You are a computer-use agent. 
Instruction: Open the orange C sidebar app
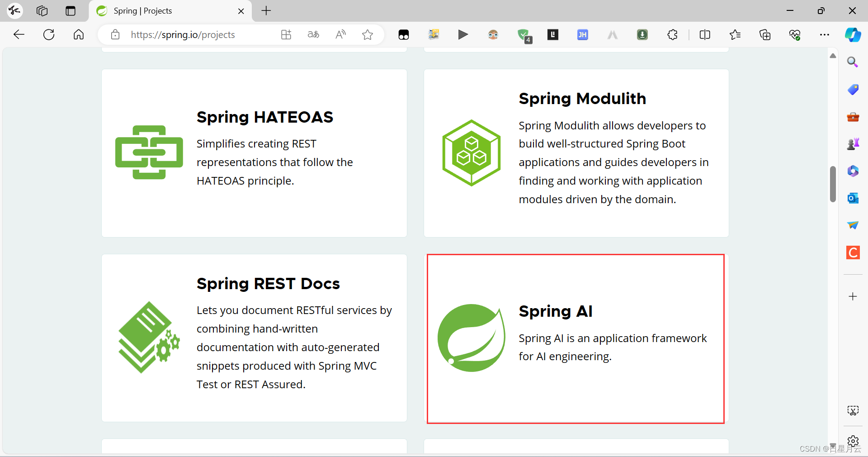(x=853, y=252)
